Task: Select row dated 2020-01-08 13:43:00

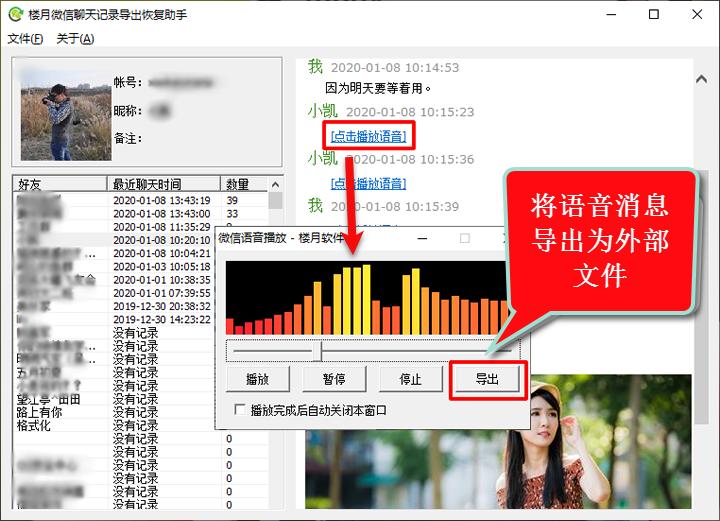Action: 141,213
